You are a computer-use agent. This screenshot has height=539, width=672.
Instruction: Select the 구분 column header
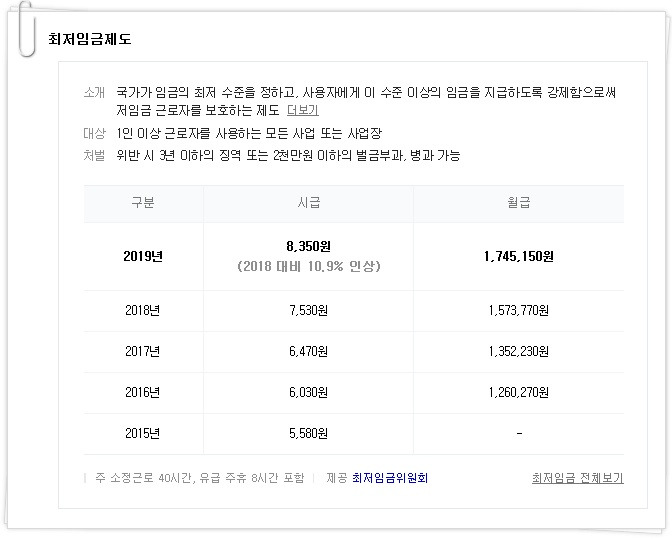(143, 202)
